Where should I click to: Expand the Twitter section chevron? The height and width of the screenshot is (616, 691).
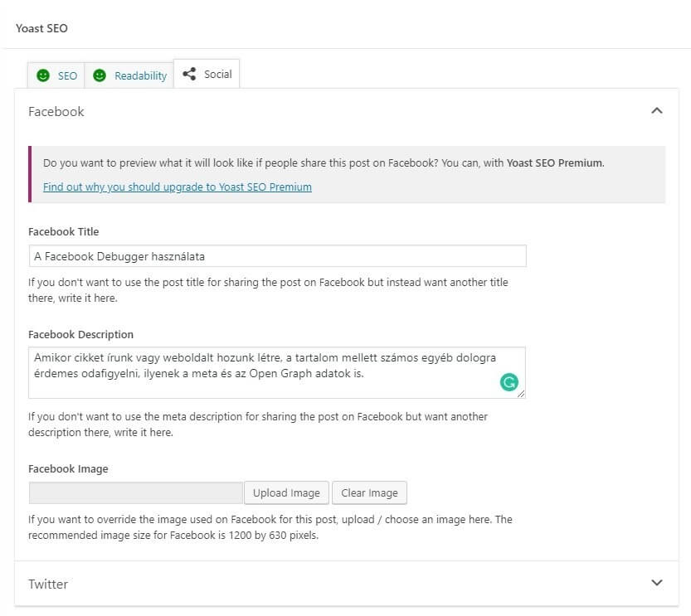pyautogui.click(x=657, y=583)
